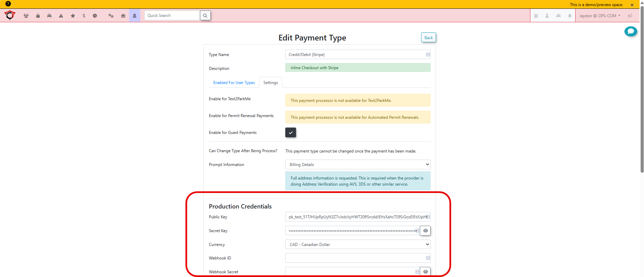The height and width of the screenshot is (277, 644).
Task: Click the Back button
Action: 428,37
